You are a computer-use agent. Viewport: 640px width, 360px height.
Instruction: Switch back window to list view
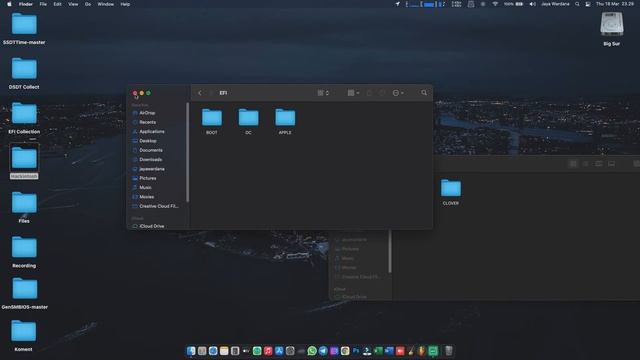[x=586, y=164]
